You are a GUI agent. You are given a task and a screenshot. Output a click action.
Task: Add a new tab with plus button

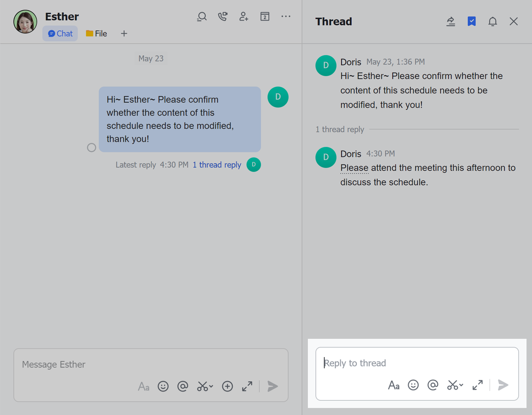124,34
